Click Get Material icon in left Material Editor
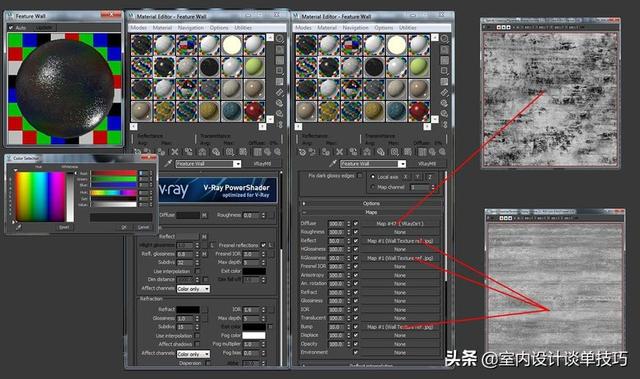The image size is (640, 379). pos(138,152)
